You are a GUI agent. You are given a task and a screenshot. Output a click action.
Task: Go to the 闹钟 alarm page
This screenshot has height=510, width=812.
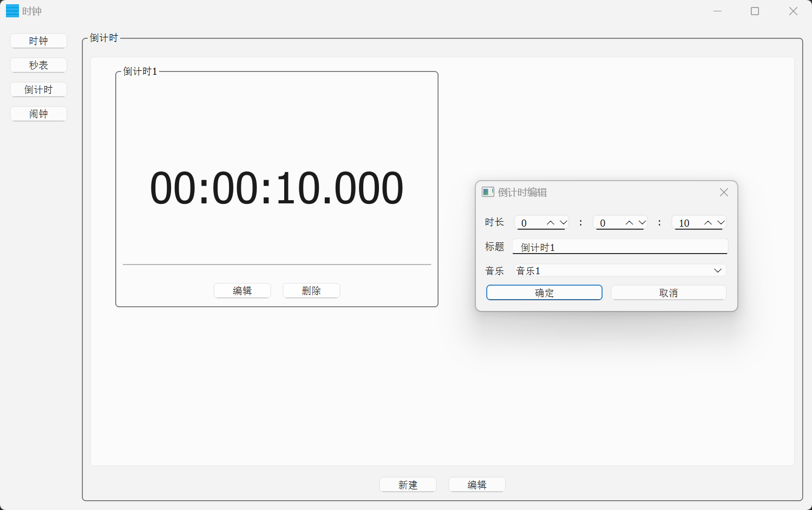pyautogui.click(x=38, y=114)
